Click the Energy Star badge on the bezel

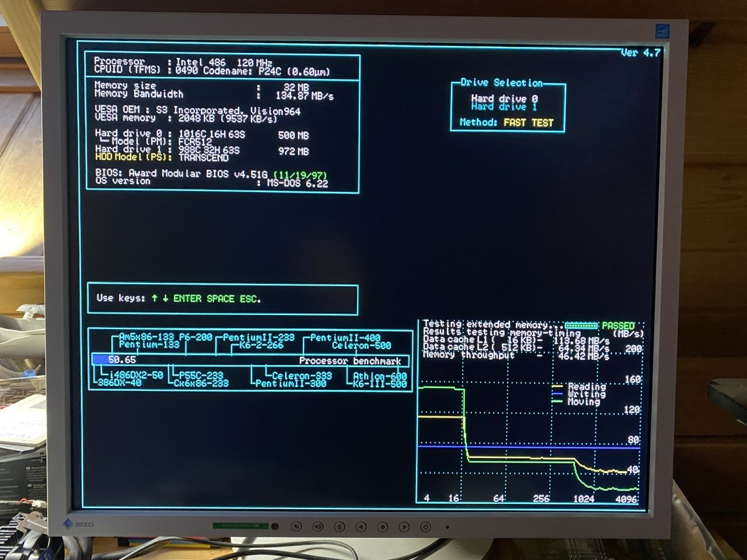[662, 30]
